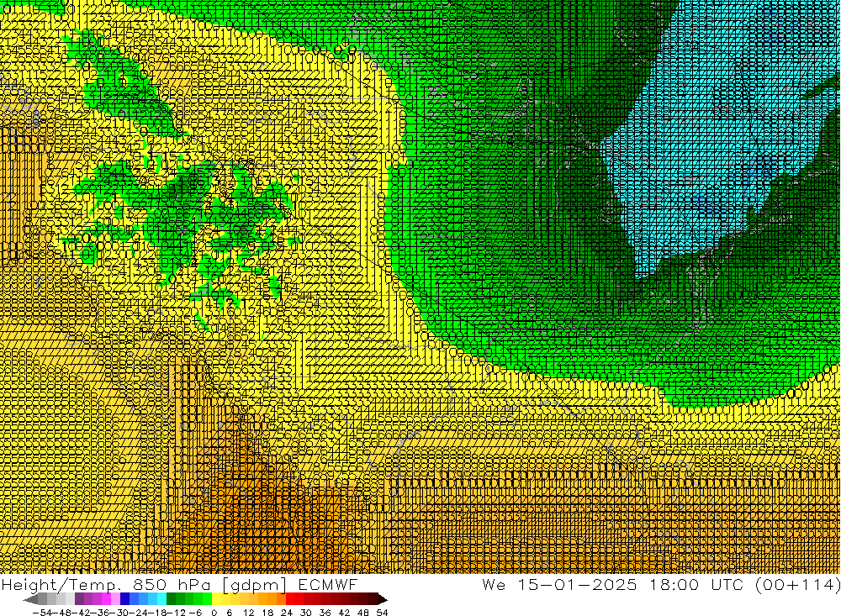This screenshot has width=841, height=616.
Task: Click the '18' legend label
Action: coord(267,613)
